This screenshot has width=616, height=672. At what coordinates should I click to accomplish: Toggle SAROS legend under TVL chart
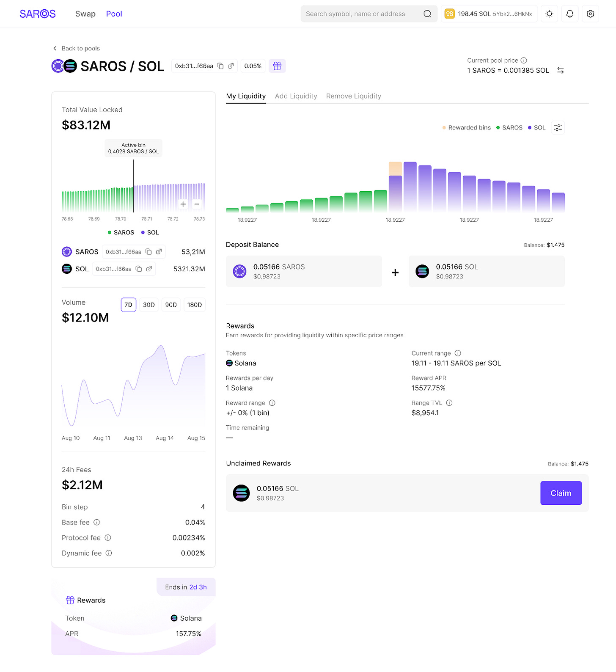[121, 232]
